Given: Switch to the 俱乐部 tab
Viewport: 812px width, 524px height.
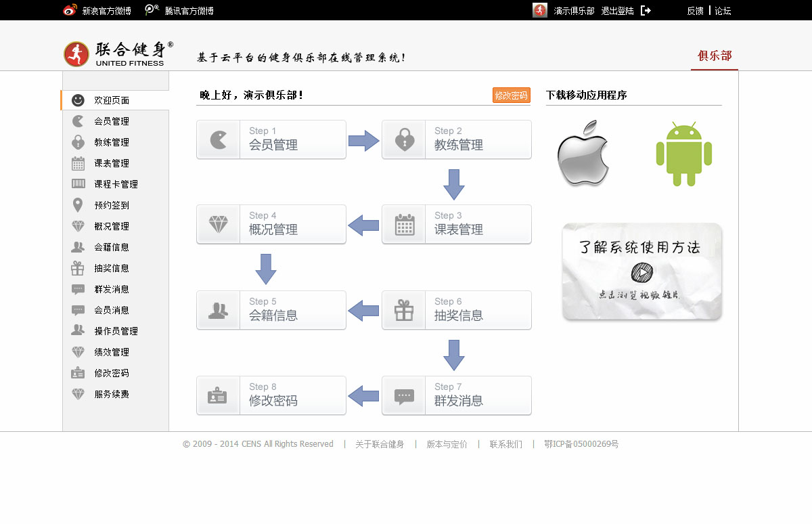Looking at the screenshot, I should point(715,56).
